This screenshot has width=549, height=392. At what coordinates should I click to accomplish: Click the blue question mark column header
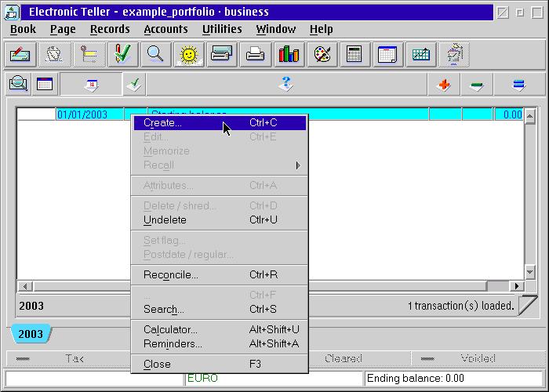point(286,85)
